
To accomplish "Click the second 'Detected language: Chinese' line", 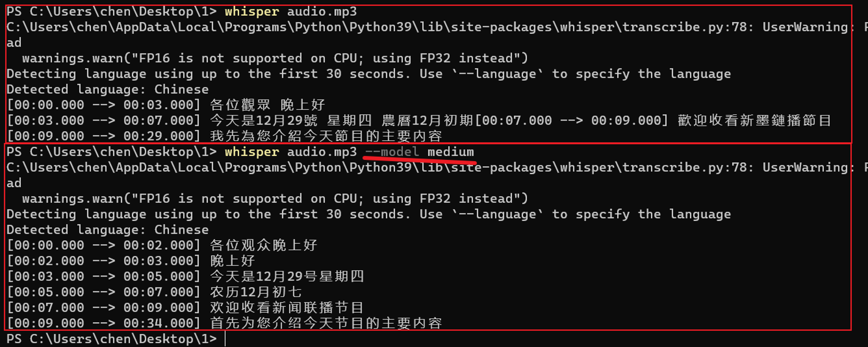I will coord(108,230).
